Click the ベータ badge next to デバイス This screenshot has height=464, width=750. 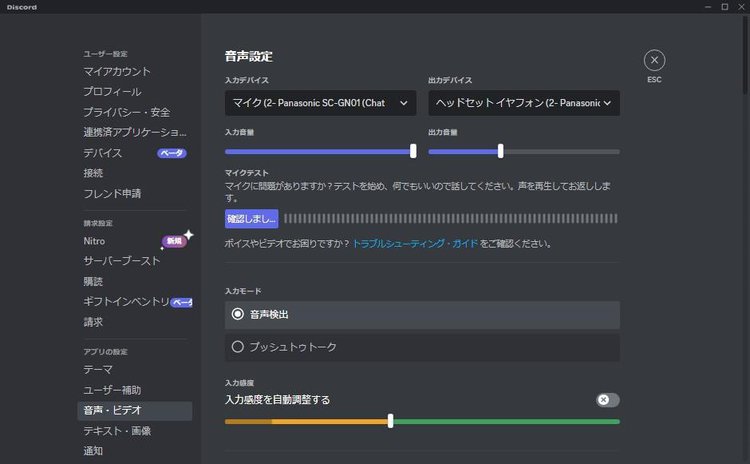(x=172, y=153)
